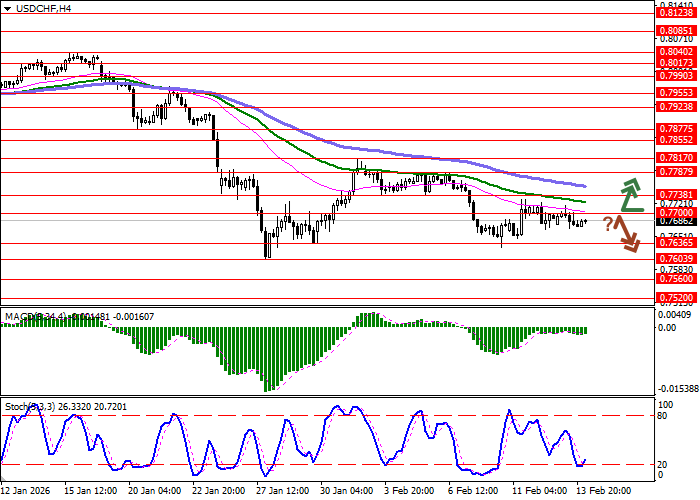This screenshot has height=500, width=700.
Task: Click the 12 Jan 2026 date label
Action: [27, 491]
